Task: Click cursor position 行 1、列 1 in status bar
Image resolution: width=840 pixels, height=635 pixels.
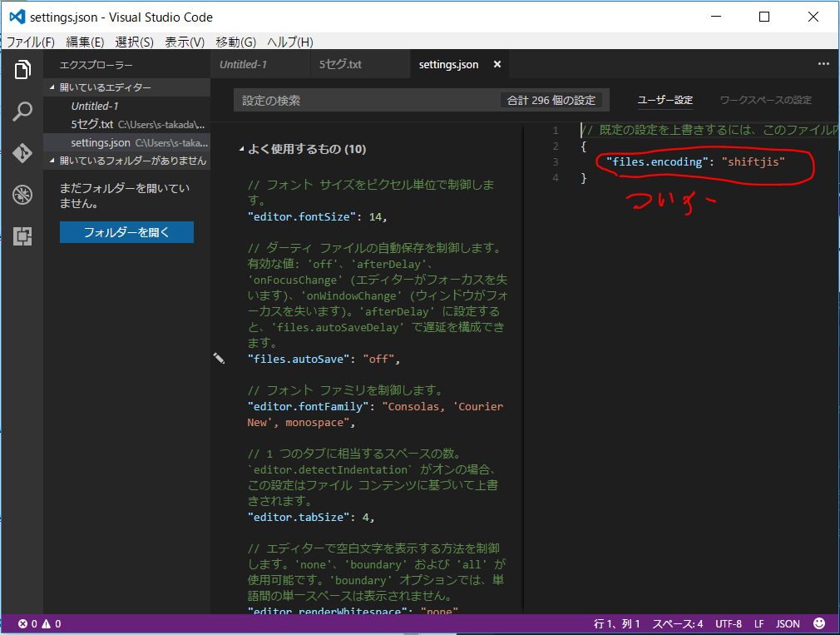Action: (616, 623)
